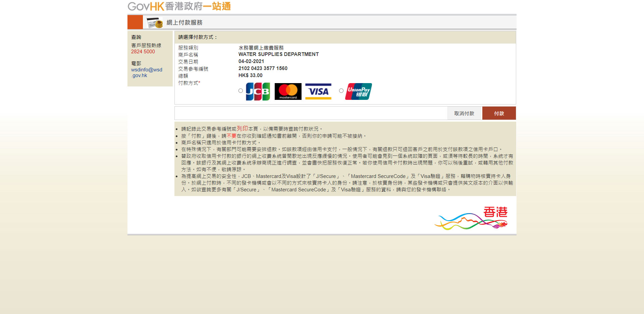The width and height of the screenshot is (644, 314).
Task: Click the 網上付款服務 page heading
Action: pyautogui.click(x=184, y=22)
